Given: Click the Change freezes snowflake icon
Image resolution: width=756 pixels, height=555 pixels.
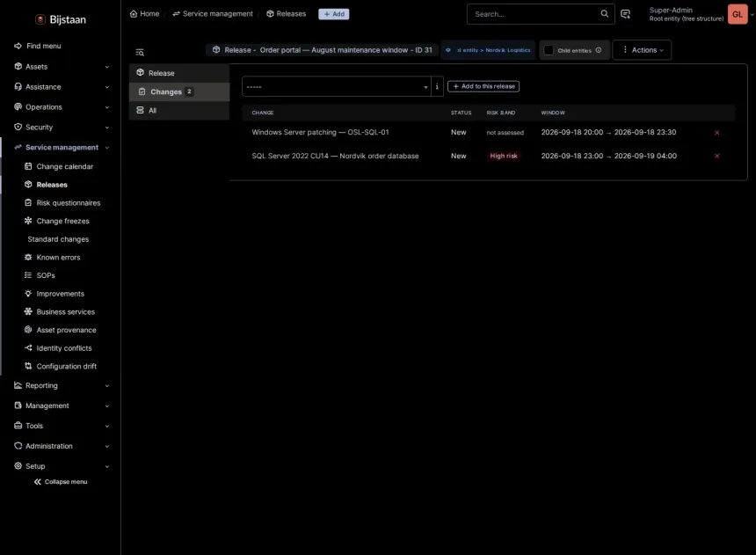Looking at the screenshot, I should coord(28,221).
